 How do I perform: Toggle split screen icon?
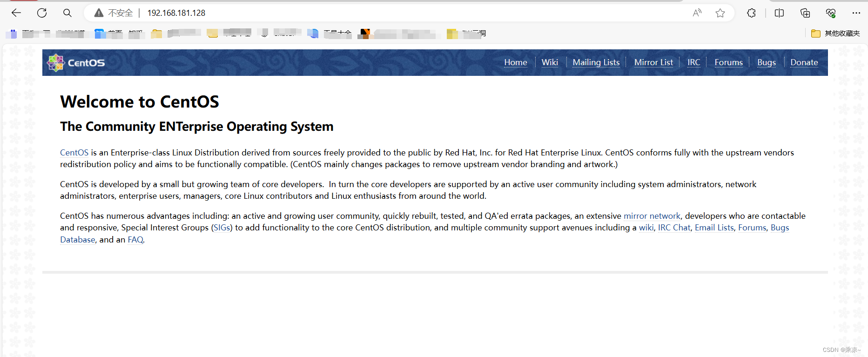tap(779, 13)
